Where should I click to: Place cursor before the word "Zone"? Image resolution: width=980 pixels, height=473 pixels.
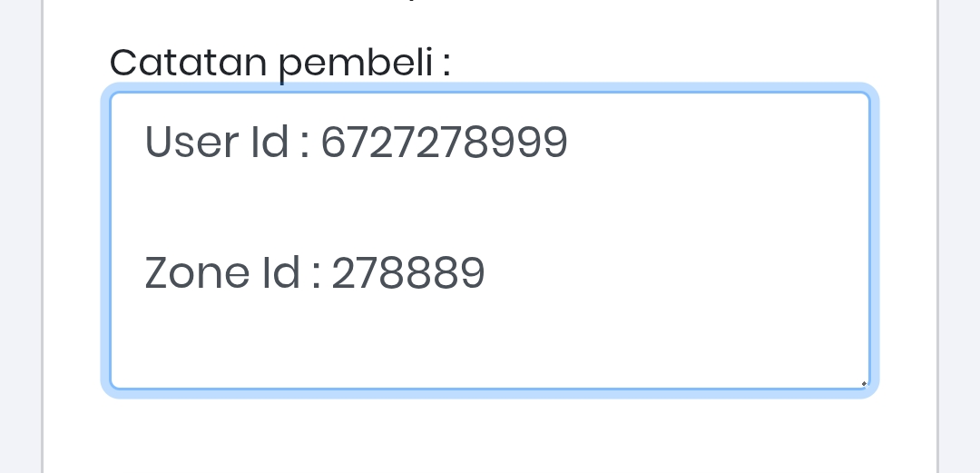pos(145,273)
